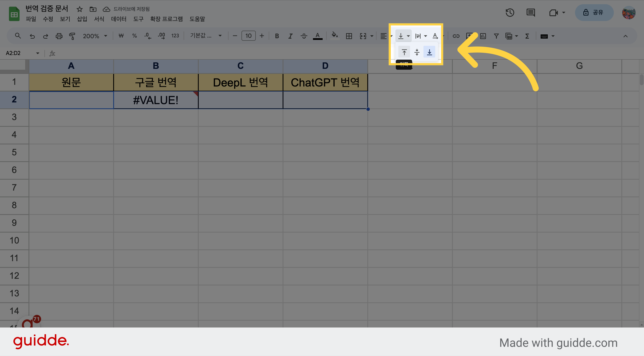The image size is (644, 356).
Task: Apply won currency format
Action: tap(121, 36)
